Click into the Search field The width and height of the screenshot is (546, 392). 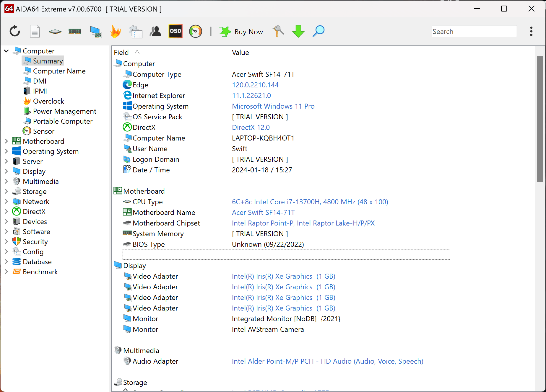474,31
